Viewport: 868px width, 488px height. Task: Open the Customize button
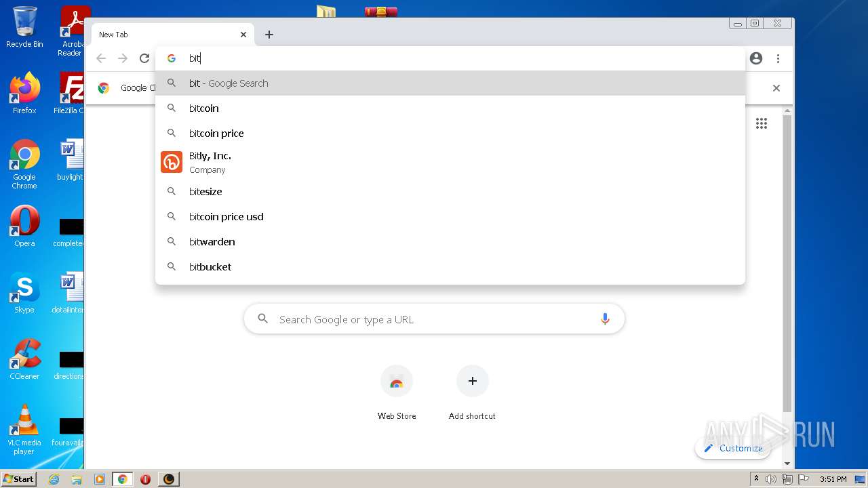pos(733,448)
